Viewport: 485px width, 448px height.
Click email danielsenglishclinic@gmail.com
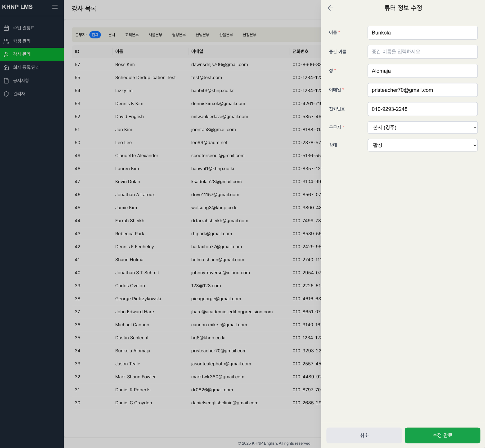pyautogui.click(x=225, y=403)
